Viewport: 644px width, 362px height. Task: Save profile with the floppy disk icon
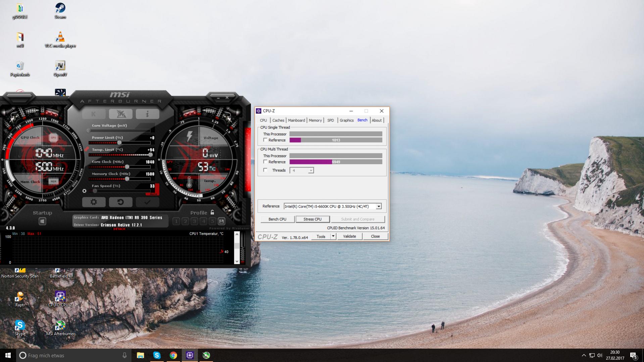pos(221,221)
